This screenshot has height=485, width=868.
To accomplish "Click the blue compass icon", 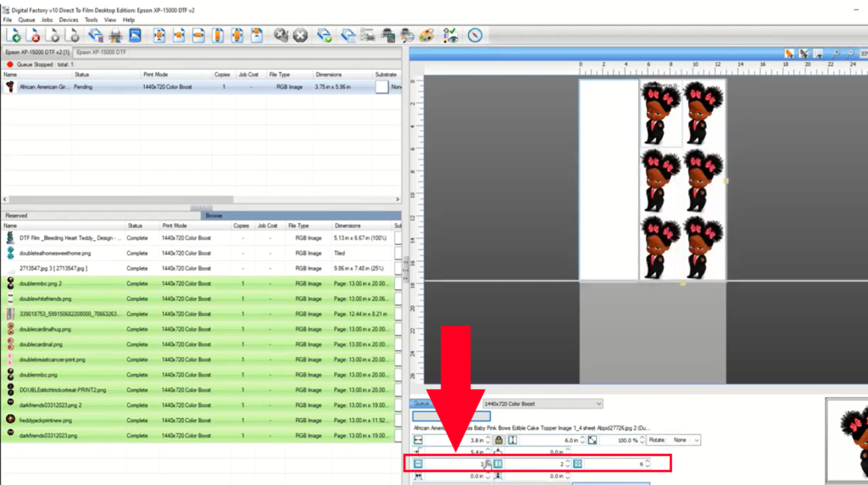I will tap(475, 36).
